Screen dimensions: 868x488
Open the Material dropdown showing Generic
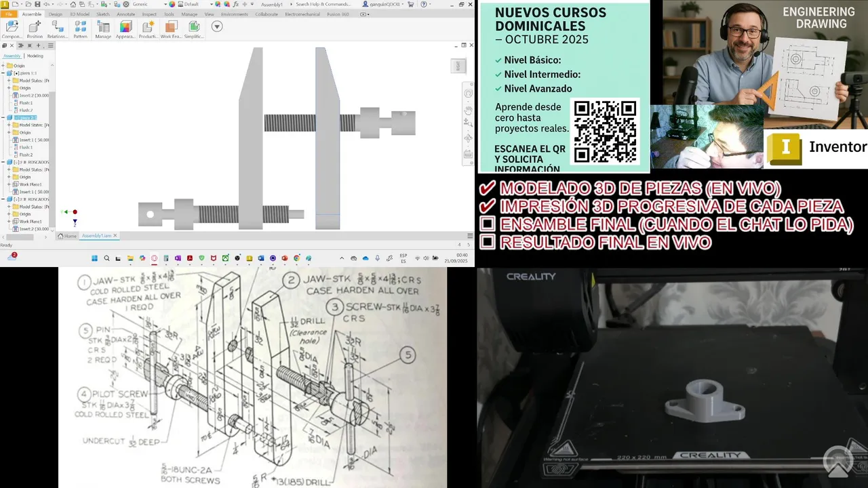click(148, 4)
